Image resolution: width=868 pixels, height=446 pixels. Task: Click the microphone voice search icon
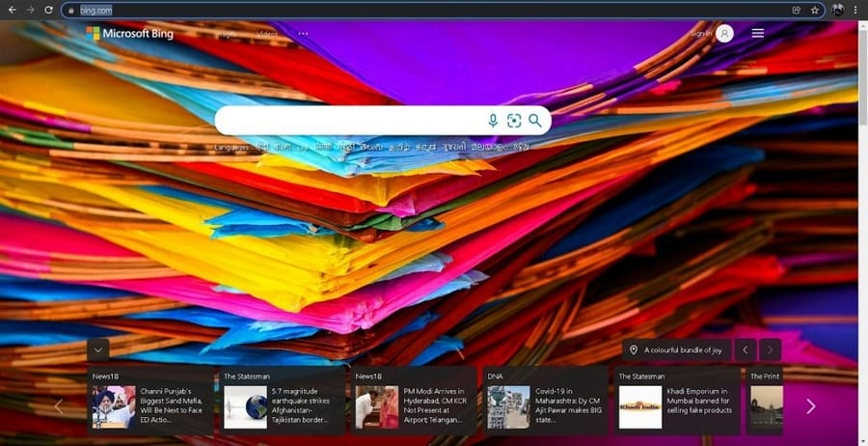(493, 121)
